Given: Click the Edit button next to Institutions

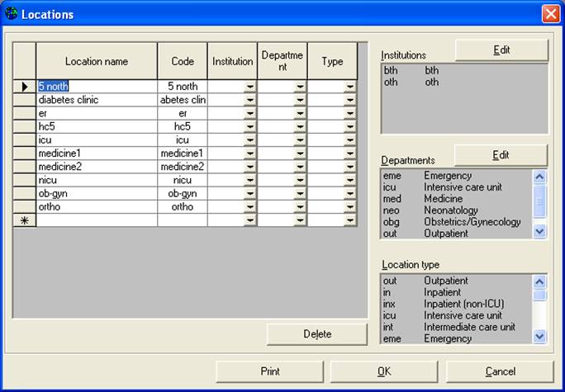Looking at the screenshot, I should (x=501, y=50).
